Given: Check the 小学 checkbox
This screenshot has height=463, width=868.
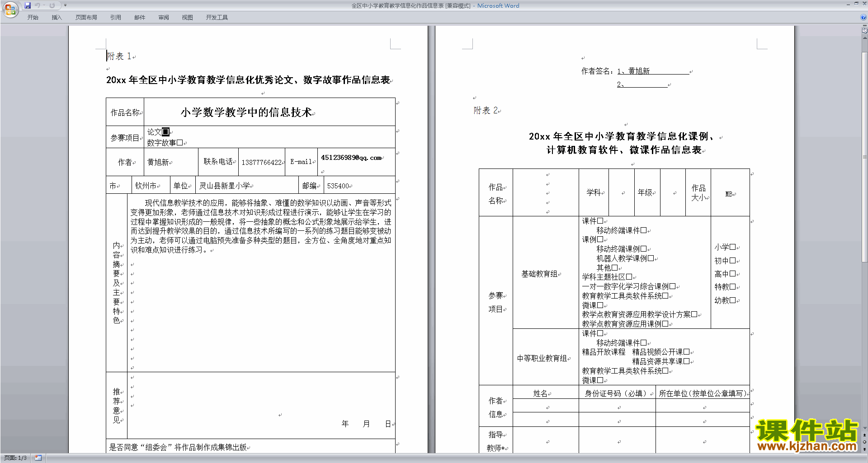Looking at the screenshot, I should coord(732,247).
